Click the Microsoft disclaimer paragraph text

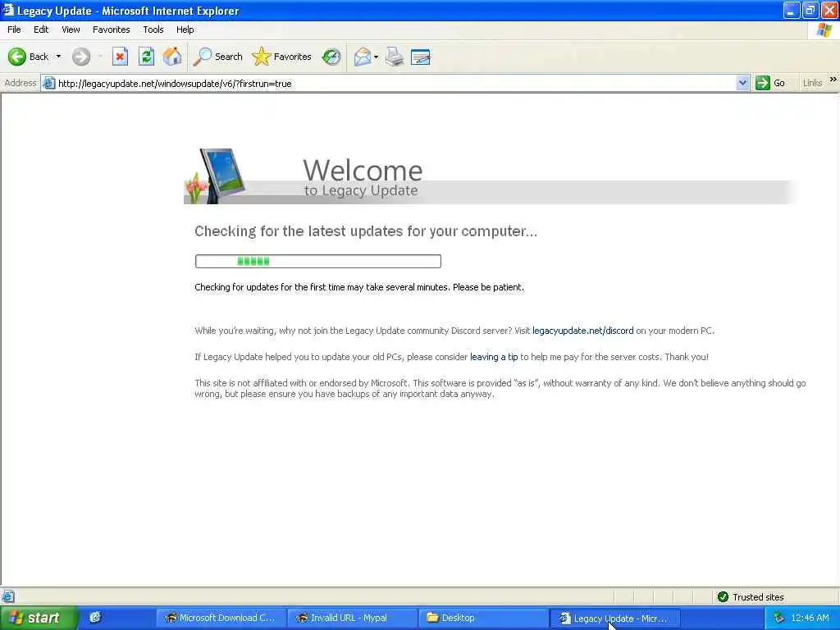[500, 388]
